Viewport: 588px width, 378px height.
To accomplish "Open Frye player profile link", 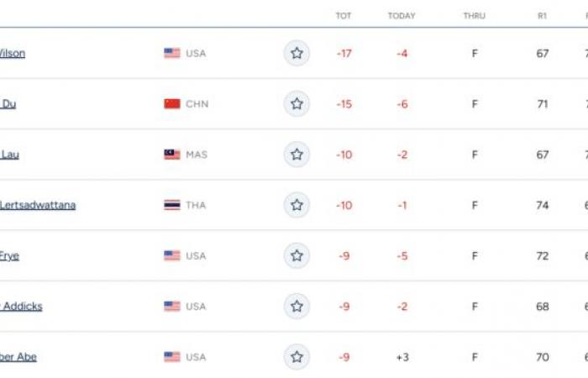I will pos(9,256).
